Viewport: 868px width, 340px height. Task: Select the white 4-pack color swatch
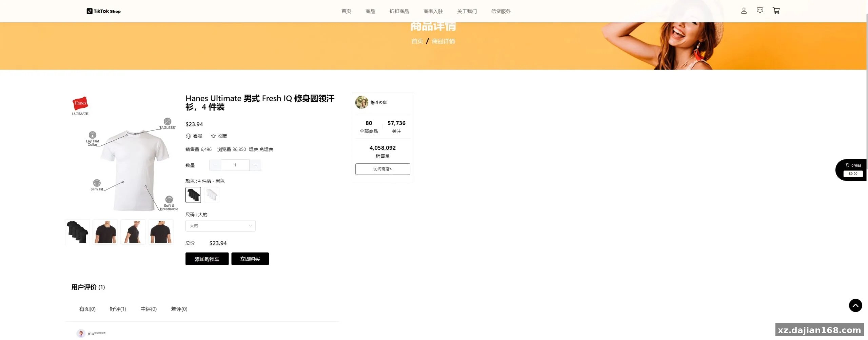[x=212, y=195]
